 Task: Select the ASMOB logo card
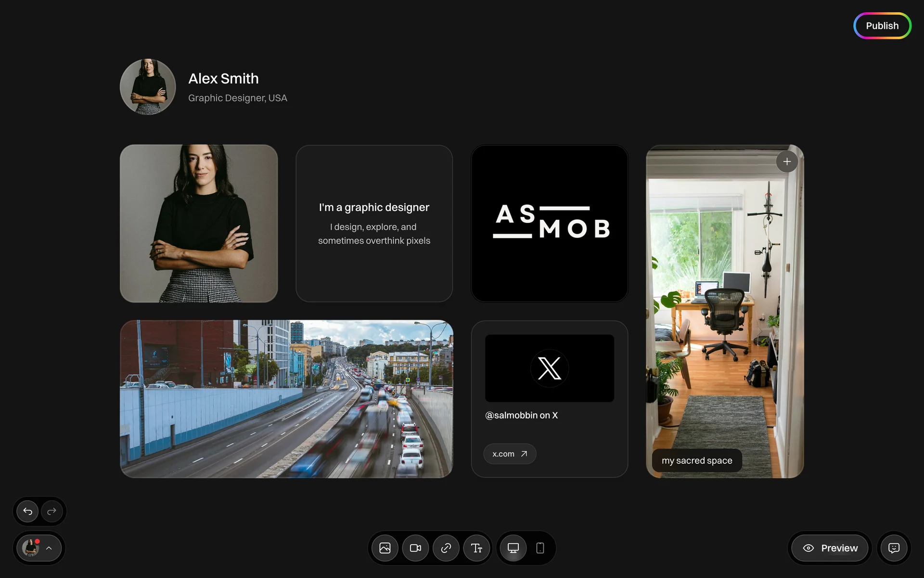coord(549,223)
